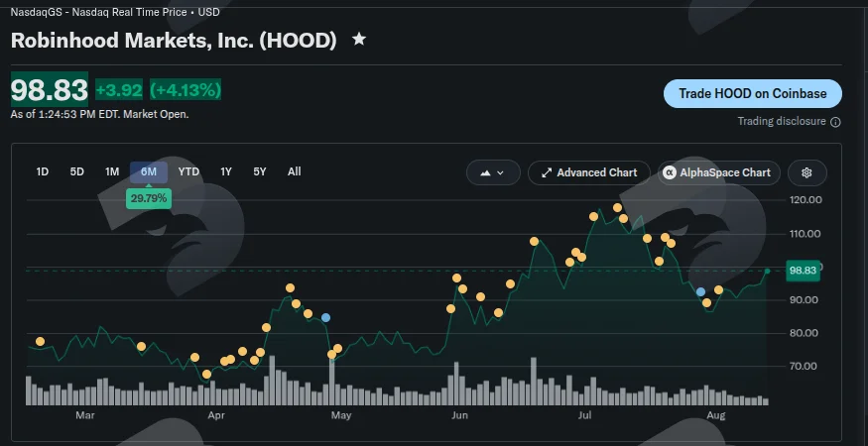Image resolution: width=868 pixels, height=446 pixels.
Task: Click the Robinhood Markets, Inc. (HOOD) title
Action: tap(174, 41)
